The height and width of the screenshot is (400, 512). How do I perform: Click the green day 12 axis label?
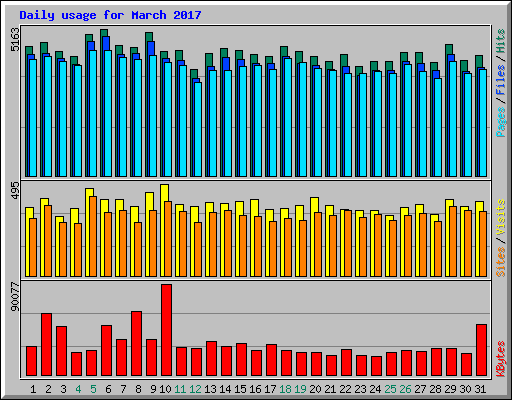195,389
